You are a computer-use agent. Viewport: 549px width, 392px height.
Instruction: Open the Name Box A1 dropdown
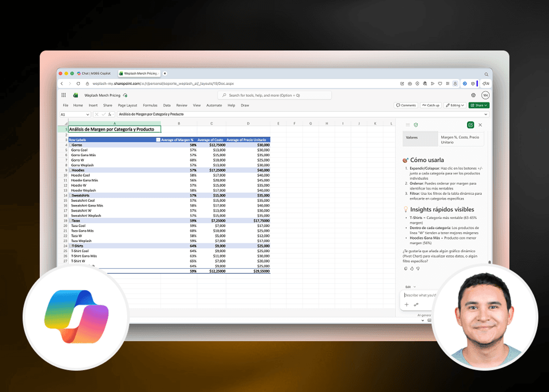pyautogui.click(x=88, y=114)
